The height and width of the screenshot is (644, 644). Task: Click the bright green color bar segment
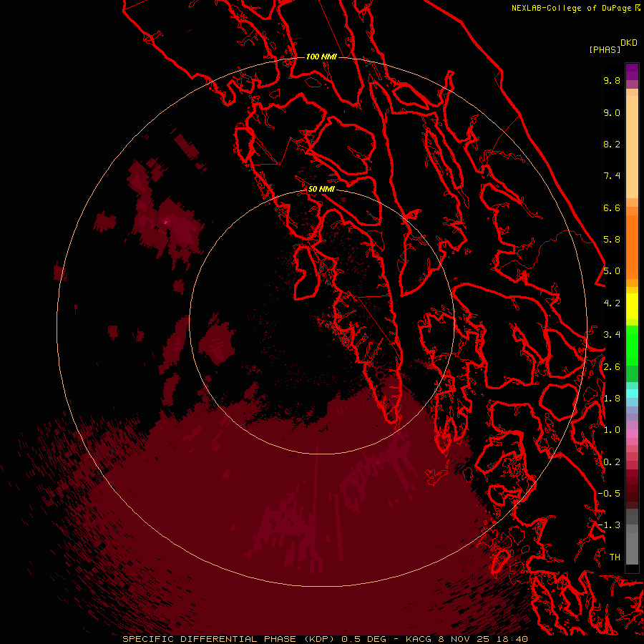(632, 345)
